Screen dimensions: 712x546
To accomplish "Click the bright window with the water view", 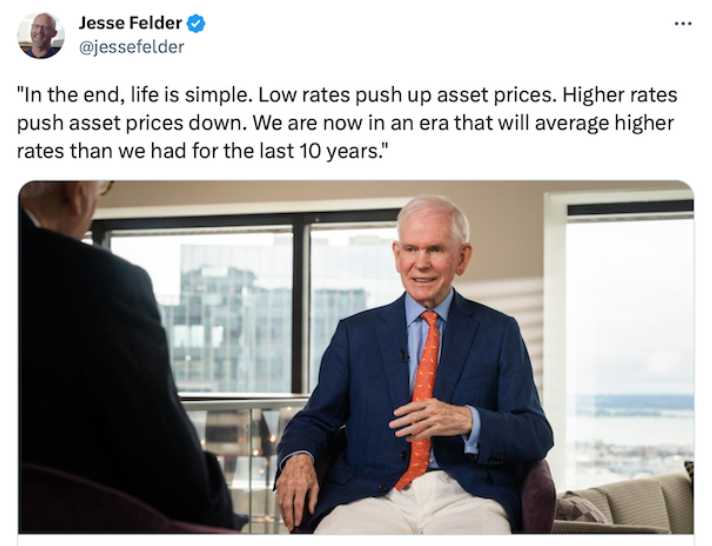I will click(x=630, y=345).
